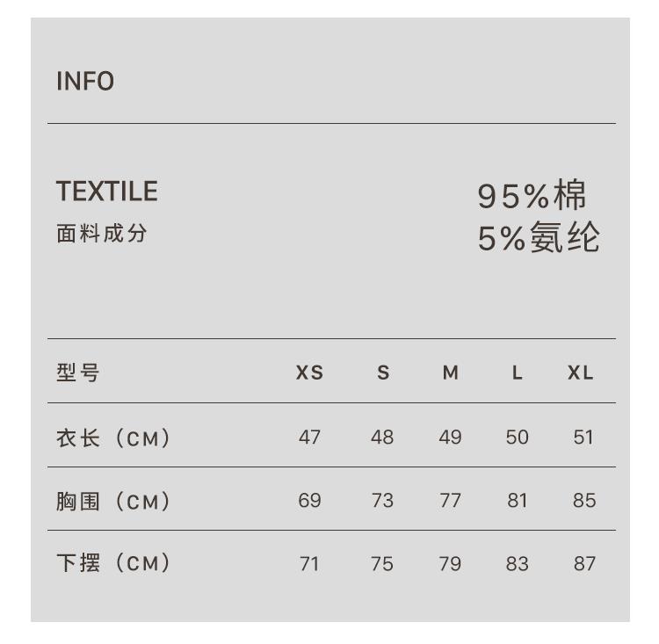Select the XL size column header
Screen dimensions: 659x644
pyautogui.click(x=581, y=373)
